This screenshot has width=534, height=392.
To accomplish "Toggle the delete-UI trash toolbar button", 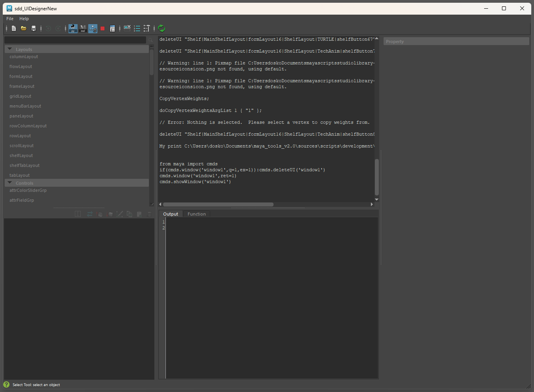I will (x=93, y=28).
